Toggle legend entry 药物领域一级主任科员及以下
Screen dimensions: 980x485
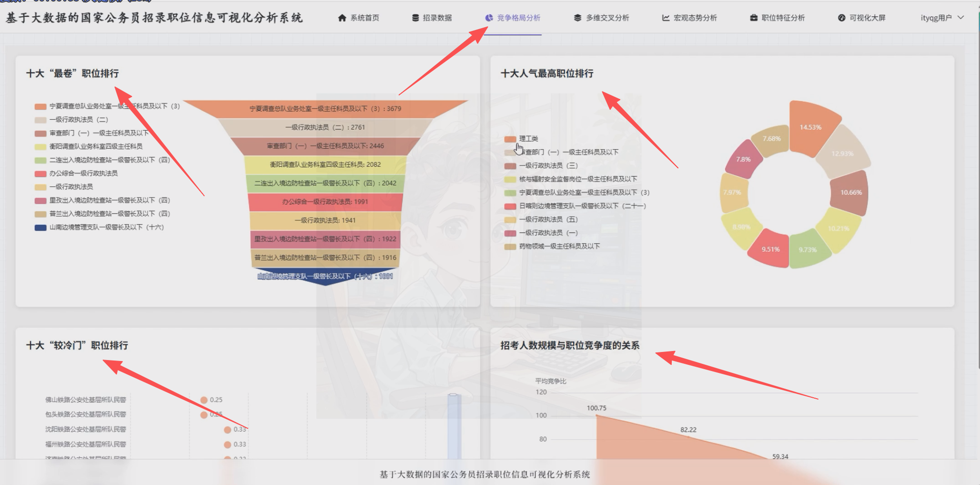click(x=552, y=247)
